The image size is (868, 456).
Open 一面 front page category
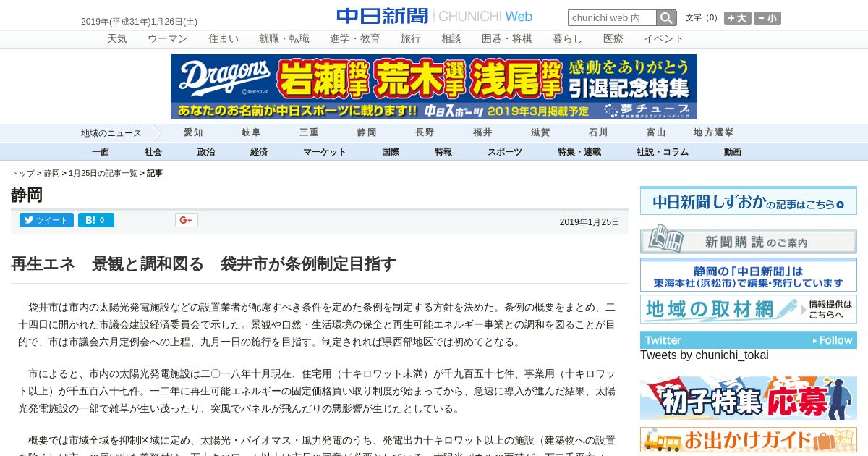(x=101, y=152)
